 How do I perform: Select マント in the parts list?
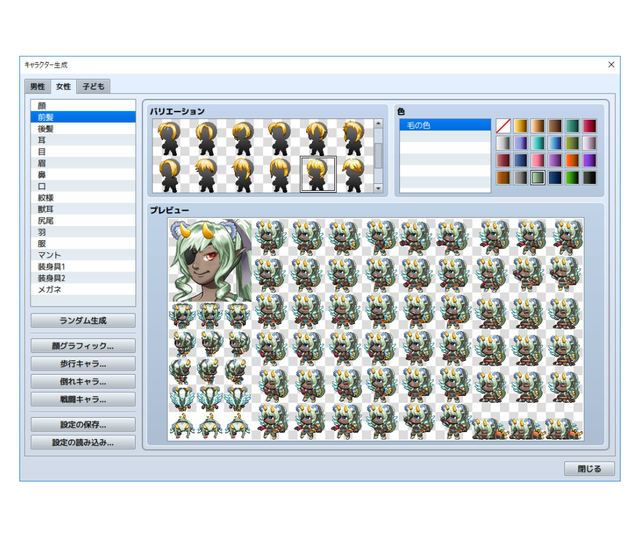coord(83,255)
